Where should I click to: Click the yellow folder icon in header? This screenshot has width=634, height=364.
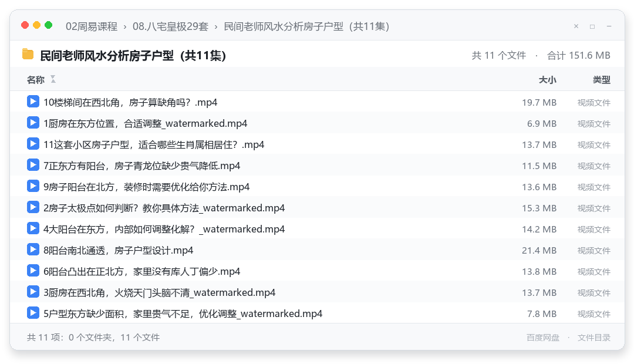(28, 54)
